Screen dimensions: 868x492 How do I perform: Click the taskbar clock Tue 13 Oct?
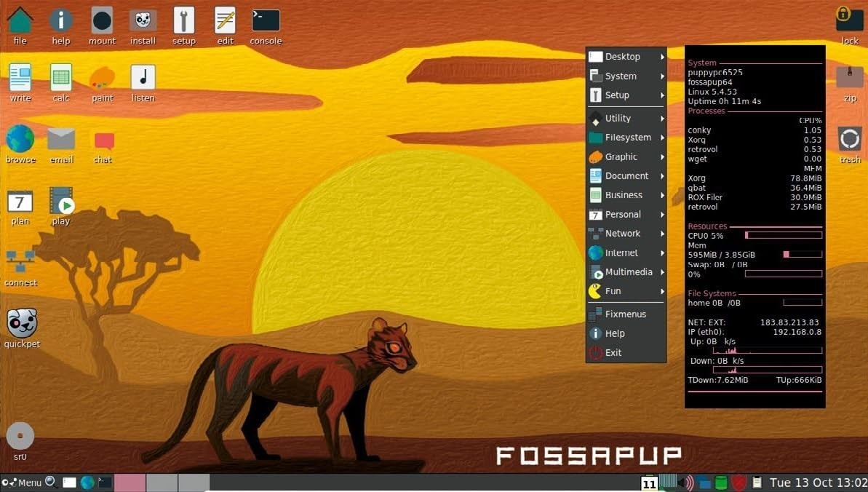[x=819, y=483]
